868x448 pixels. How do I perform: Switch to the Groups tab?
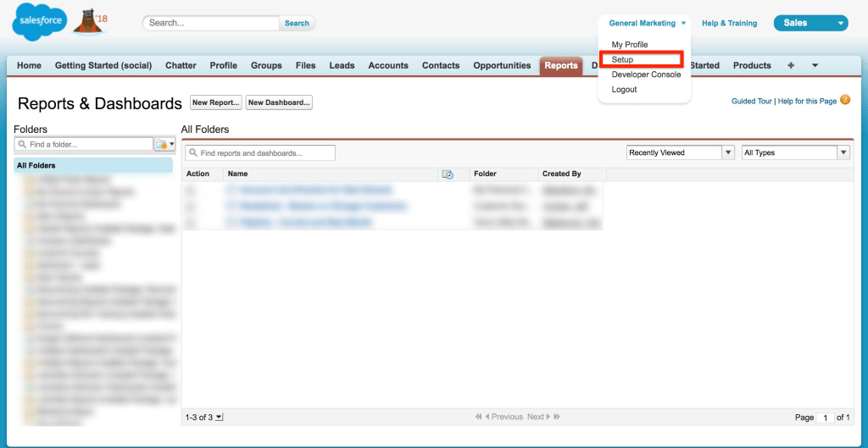click(x=266, y=65)
